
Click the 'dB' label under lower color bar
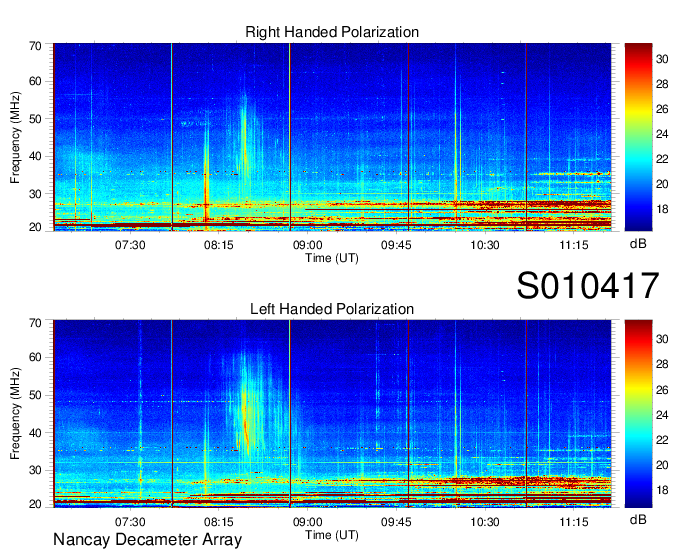[x=638, y=519]
